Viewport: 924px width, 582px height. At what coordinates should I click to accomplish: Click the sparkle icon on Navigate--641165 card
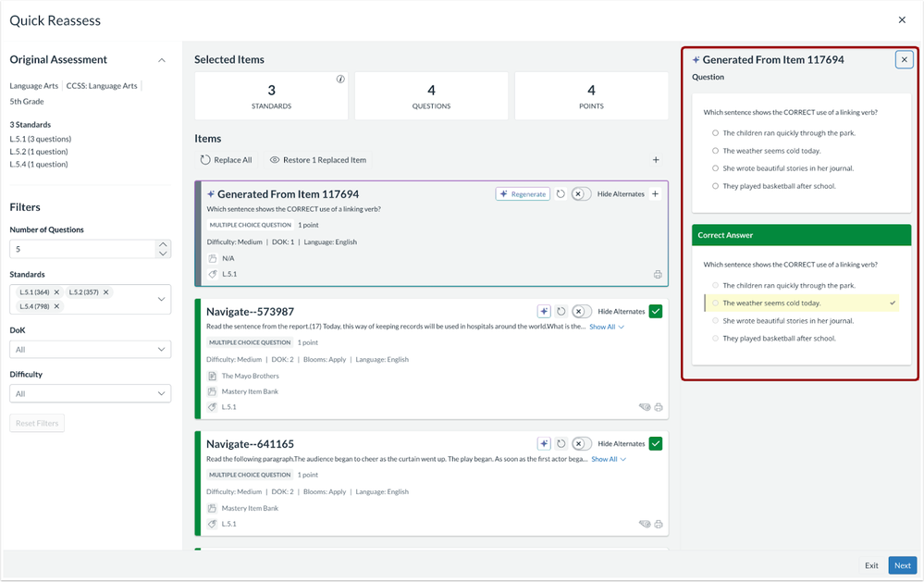click(545, 443)
